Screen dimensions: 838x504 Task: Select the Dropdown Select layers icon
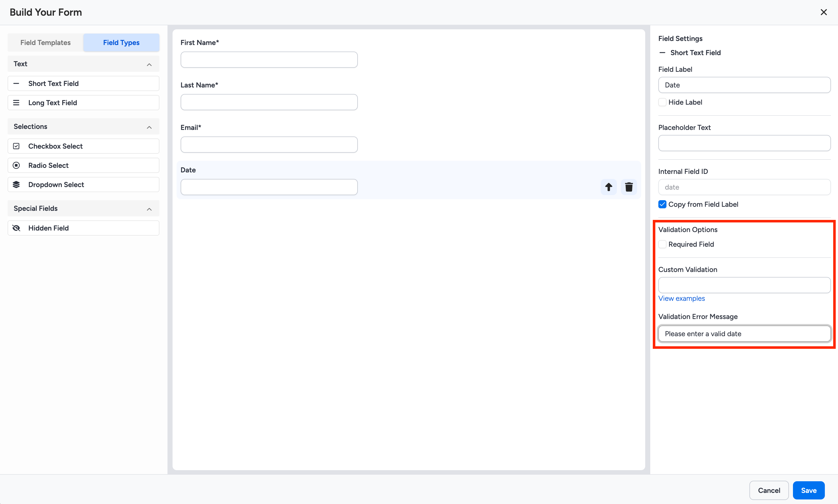click(16, 185)
